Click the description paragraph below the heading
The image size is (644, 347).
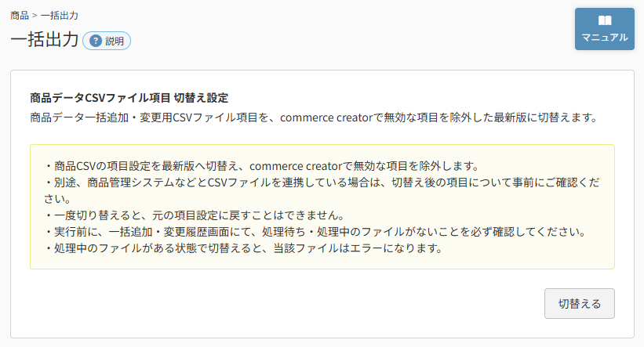[314, 117]
